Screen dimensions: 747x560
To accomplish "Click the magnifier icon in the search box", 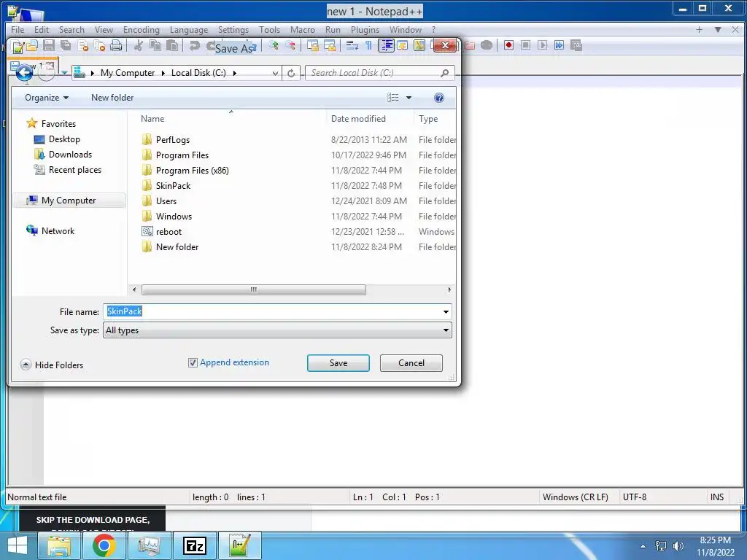I will coord(444,73).
